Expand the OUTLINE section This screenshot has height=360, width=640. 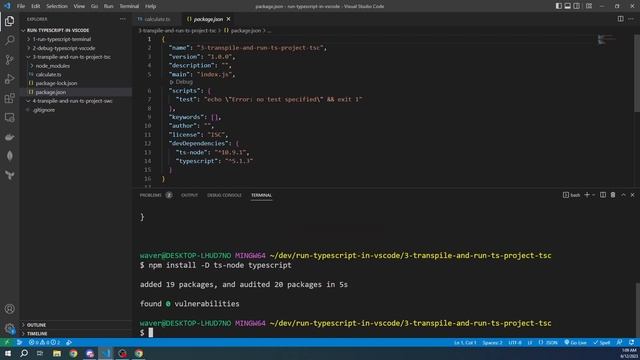pyautogui.click(x=36, y=325)
